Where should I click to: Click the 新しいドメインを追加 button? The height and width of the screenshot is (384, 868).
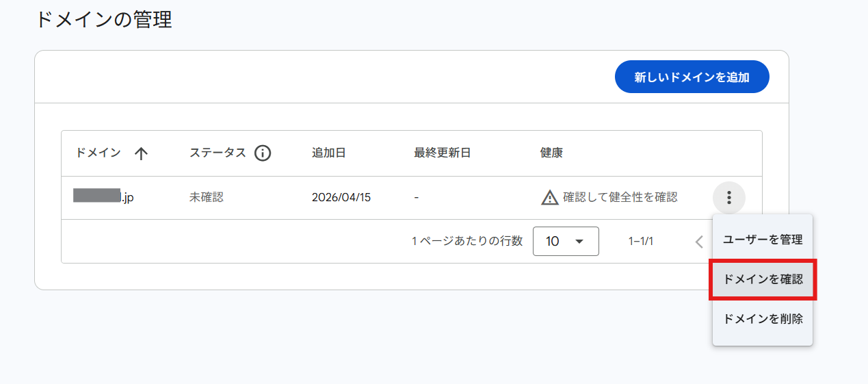tap(692, 77)
